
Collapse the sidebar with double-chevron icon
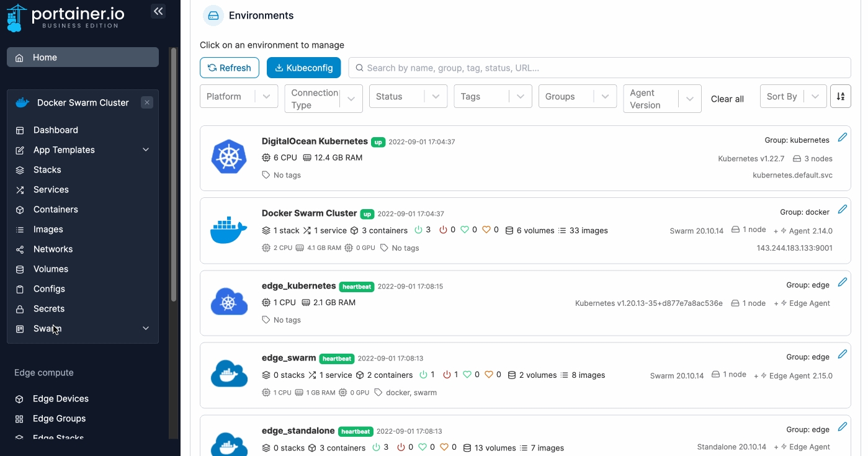pos(158,11)
